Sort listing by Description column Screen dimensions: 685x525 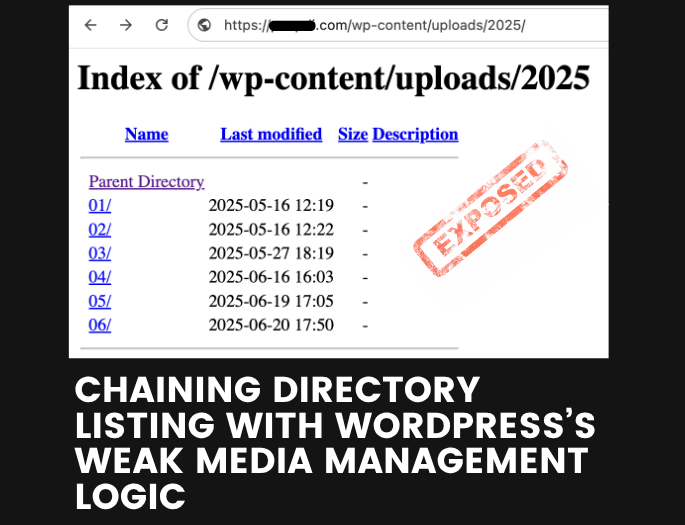coord(415,134)
